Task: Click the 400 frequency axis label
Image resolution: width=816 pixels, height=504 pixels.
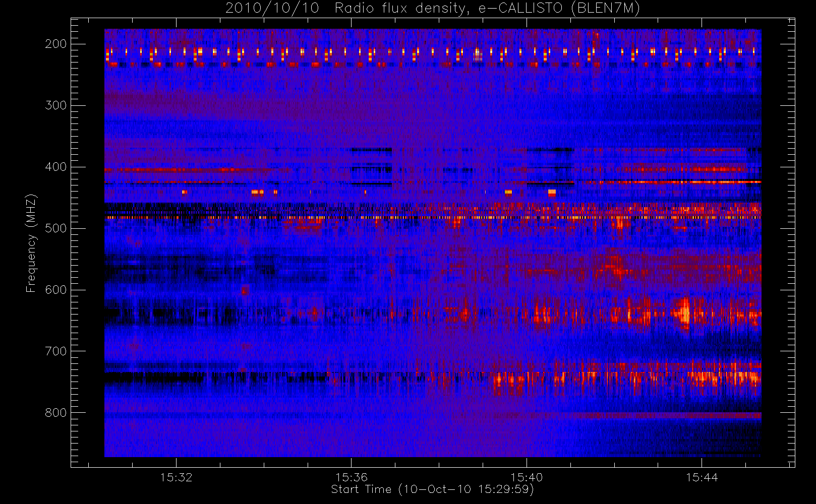Action: [55, 167]
